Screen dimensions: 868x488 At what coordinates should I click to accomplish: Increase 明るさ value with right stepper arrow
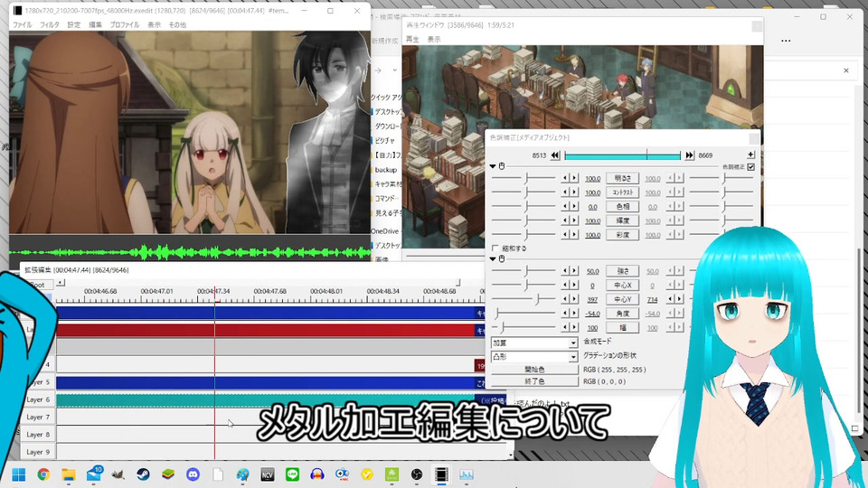coord(574,178)
